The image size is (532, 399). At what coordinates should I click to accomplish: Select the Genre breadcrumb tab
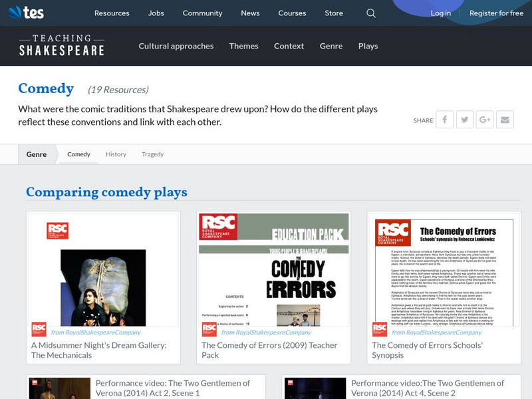(37, 154)
